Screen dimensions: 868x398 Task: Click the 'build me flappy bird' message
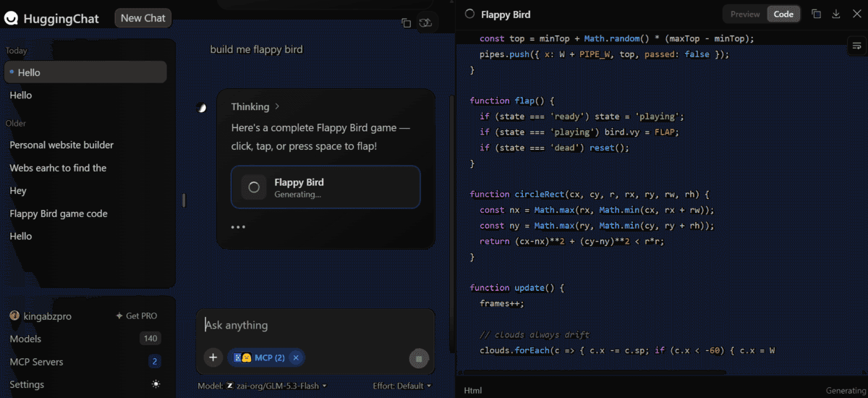pos(256,49)
